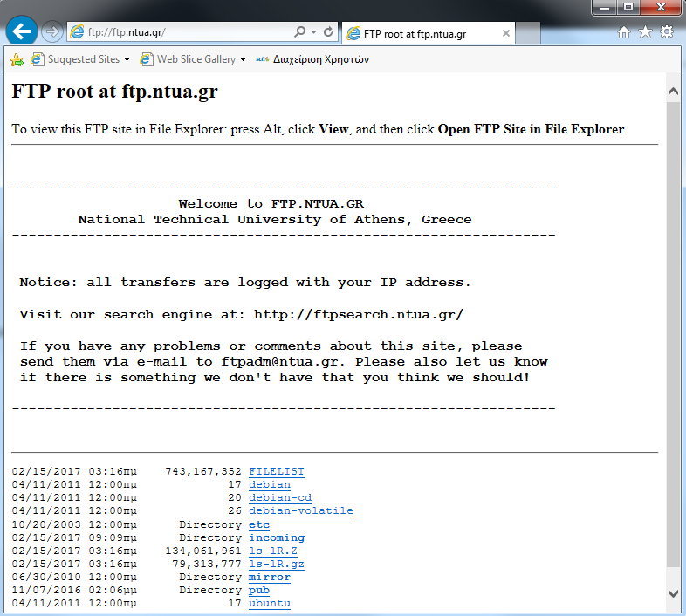Open the Διαχείριση Χρηστών bookmark
Screen dimensions: 686x616
(x=312, y=59)
